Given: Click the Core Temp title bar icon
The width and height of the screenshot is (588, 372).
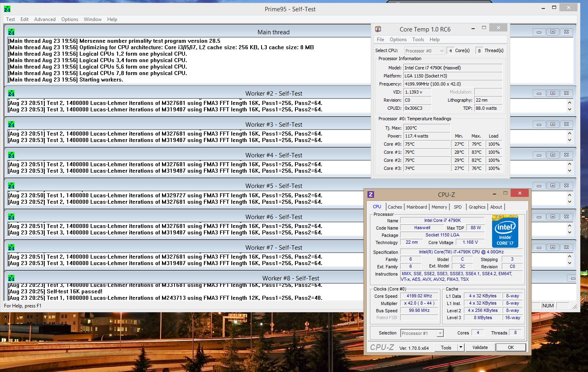Looking at the screenshot, I should click(378, 29).
